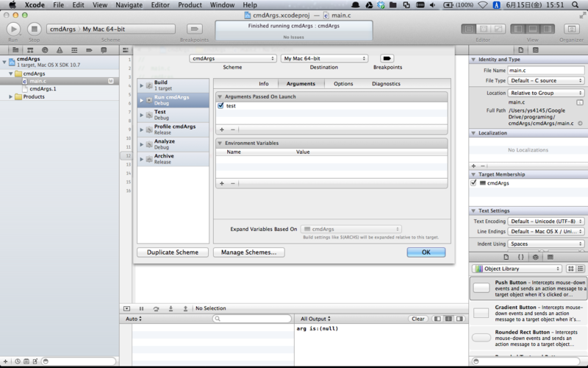The height and width of the screenshot is (368, 588).
Task: Uncheck the 'test' launch argument checkbox
Action: point(220,106)
